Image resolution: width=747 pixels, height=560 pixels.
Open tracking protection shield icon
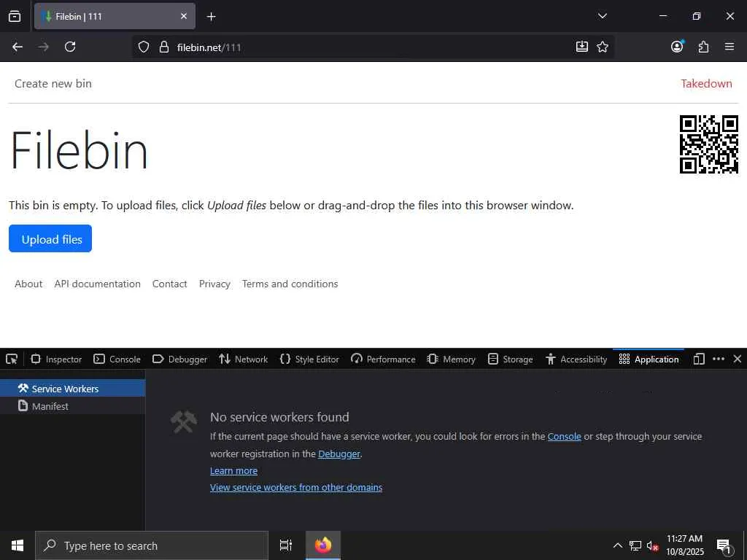[144, 47]
